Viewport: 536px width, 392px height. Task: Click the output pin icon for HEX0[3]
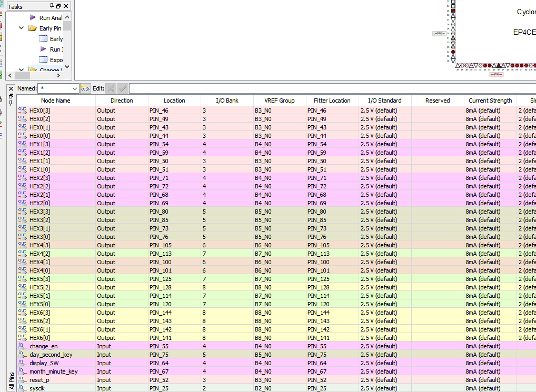[22, 110]
